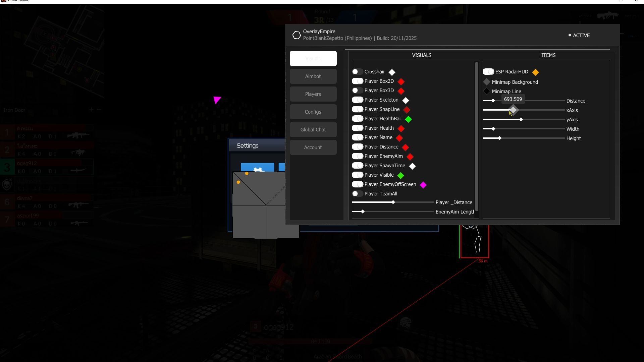The width and height of the screenshot is (644, 362).
Task: Open the Configs tab
Action: click(x=313, y=112)
